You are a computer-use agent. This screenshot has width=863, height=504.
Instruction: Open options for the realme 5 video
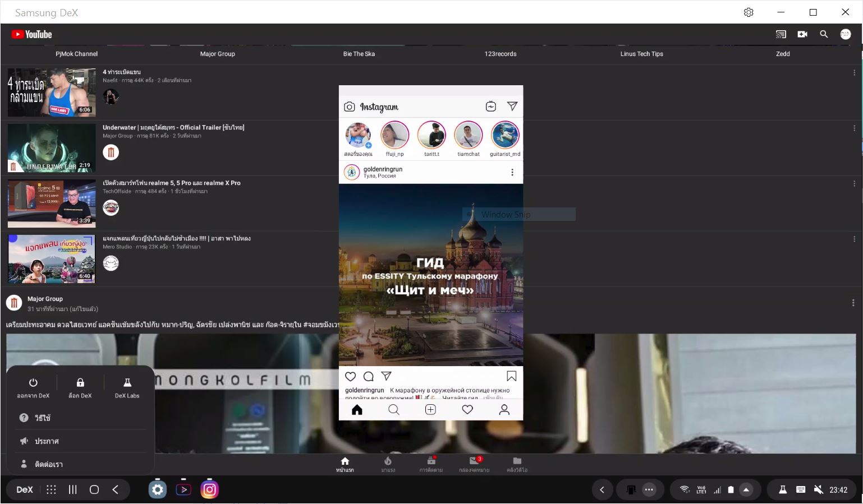854,184
